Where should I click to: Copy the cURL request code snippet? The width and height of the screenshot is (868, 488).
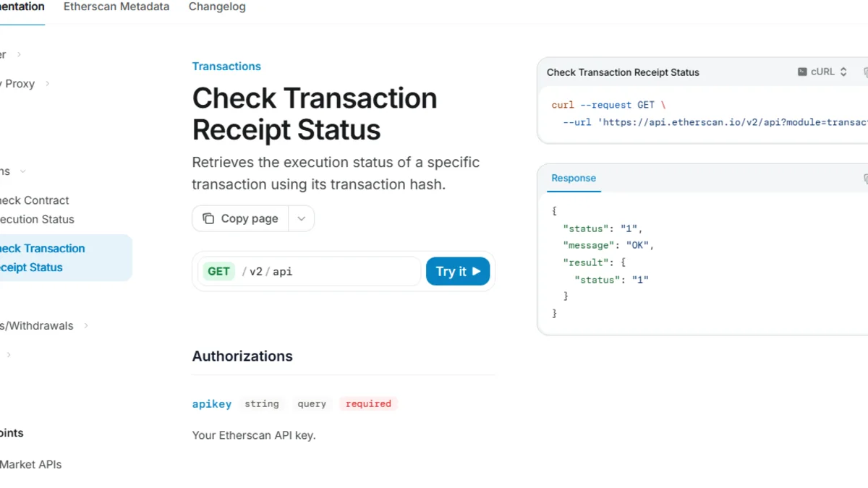coord(865,72)
